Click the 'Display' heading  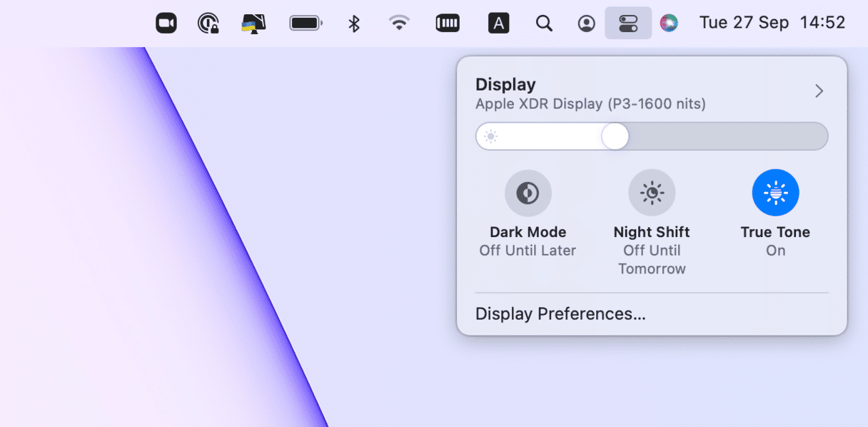coord(505,84)
